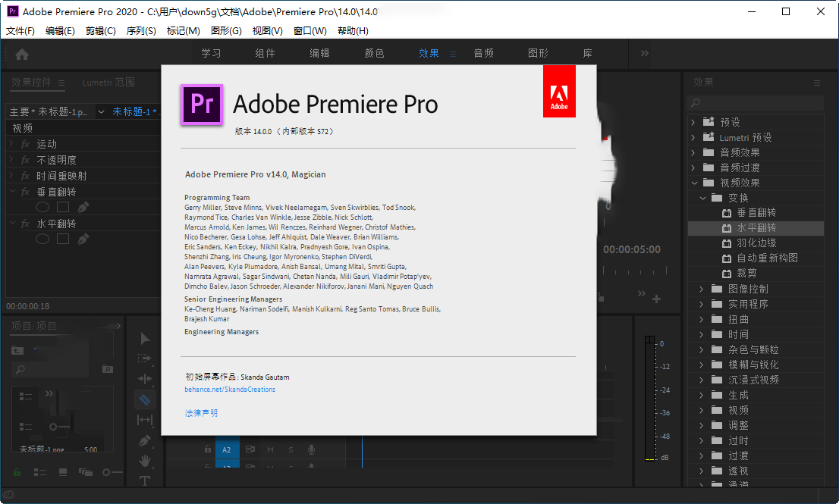Collapse the 视频效果 folder

click(x=694, y=183)
